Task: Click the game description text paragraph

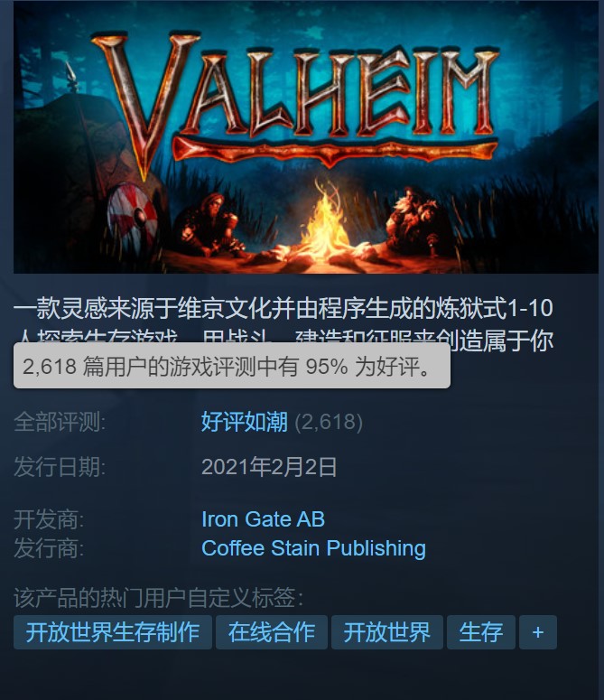Action: tap(283, 323)
